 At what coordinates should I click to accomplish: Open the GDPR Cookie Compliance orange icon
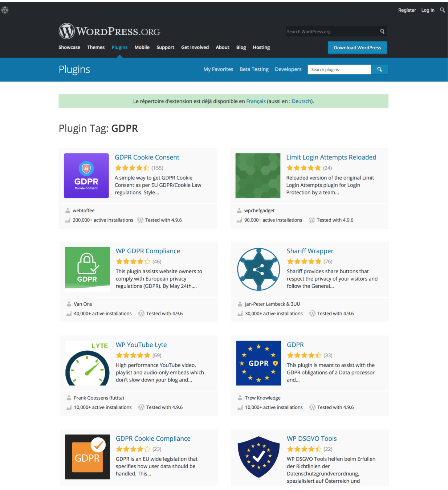87,457
